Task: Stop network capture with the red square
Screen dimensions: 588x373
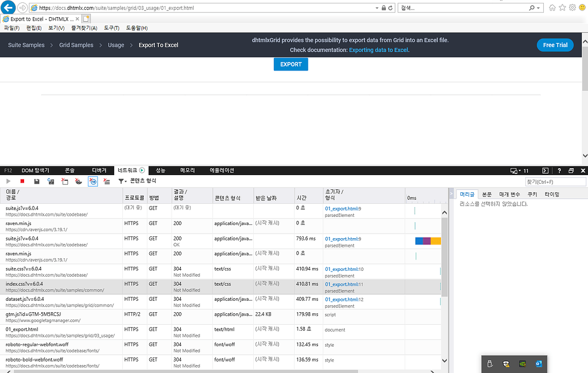Action: tap(22, 181)
